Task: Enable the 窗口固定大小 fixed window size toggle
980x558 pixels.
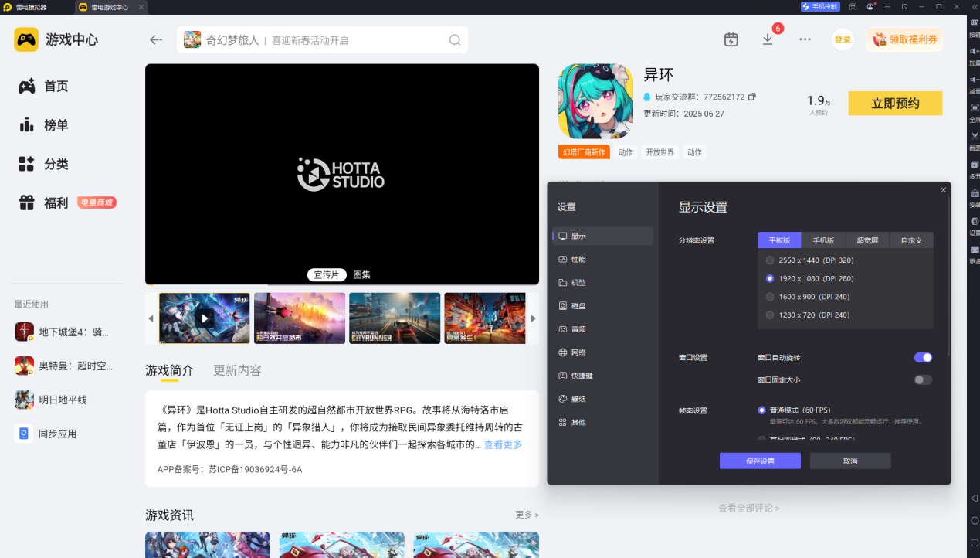Action: (923, 379)
